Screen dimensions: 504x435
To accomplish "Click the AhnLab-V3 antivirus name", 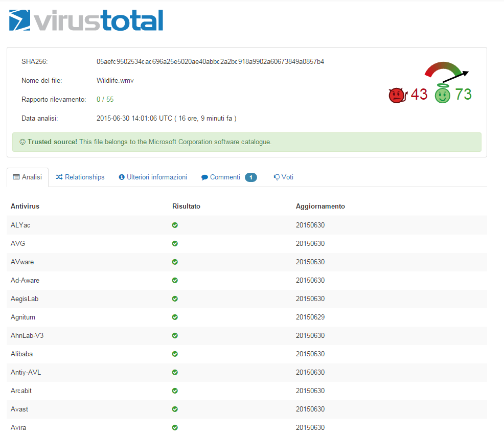I will point(27,335).
